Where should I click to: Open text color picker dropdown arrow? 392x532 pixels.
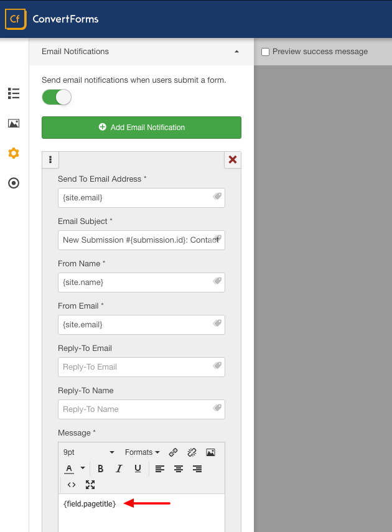tap(83, 468)
